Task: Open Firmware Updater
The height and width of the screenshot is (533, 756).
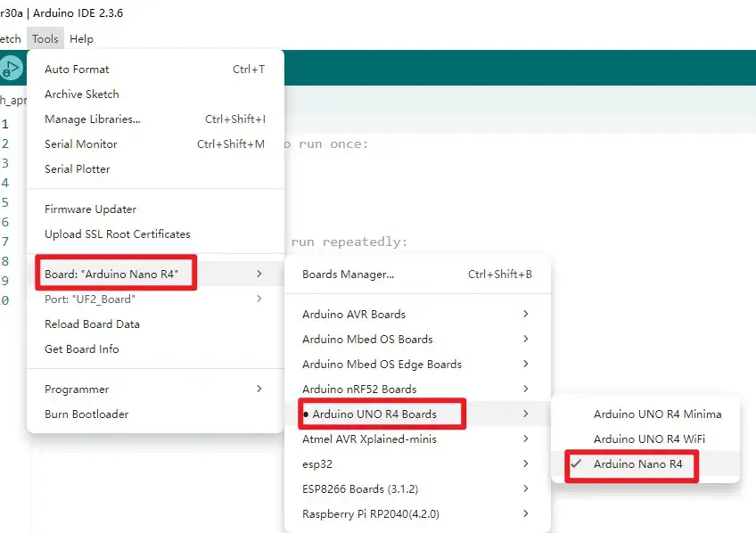Action: click(x=155, y=209)
